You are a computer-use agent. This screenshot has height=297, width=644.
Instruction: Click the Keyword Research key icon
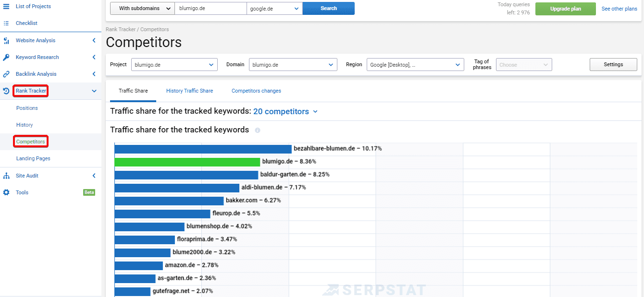click(x=6, y=58)
